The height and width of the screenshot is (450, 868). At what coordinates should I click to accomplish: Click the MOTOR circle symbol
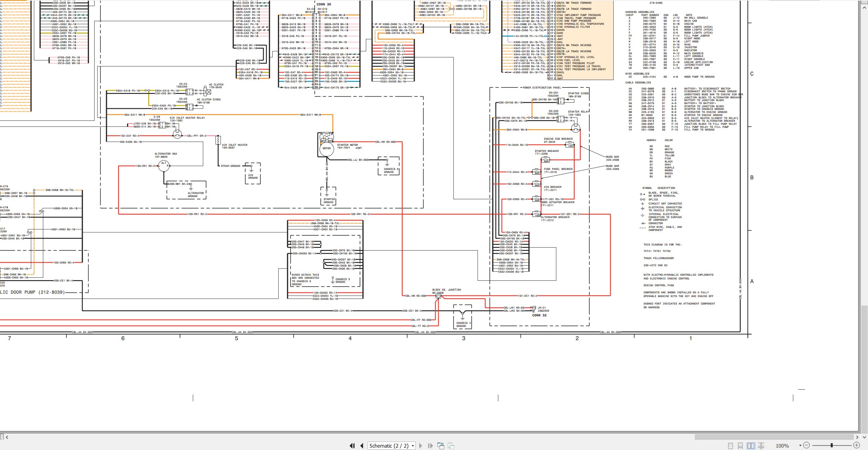tap(327, 149)
